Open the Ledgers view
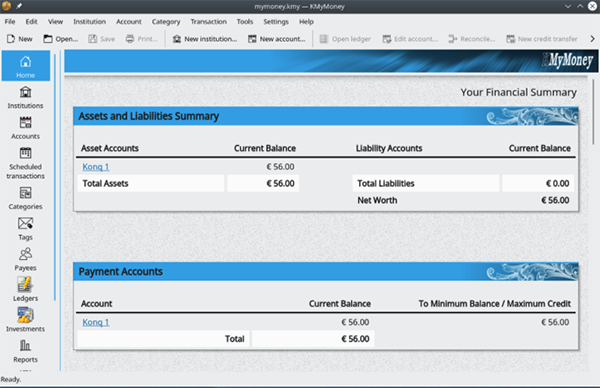Screen dimensions: 600x388 click(x=25, y=290)
